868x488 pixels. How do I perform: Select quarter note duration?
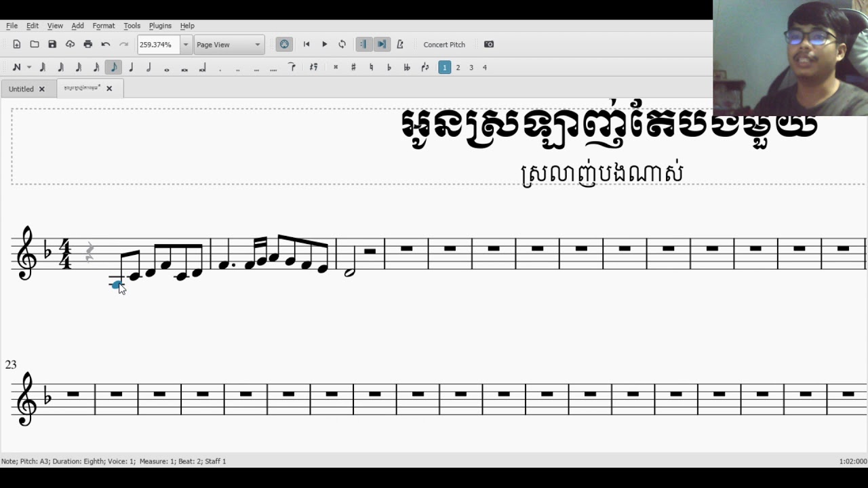pos(131,68)
